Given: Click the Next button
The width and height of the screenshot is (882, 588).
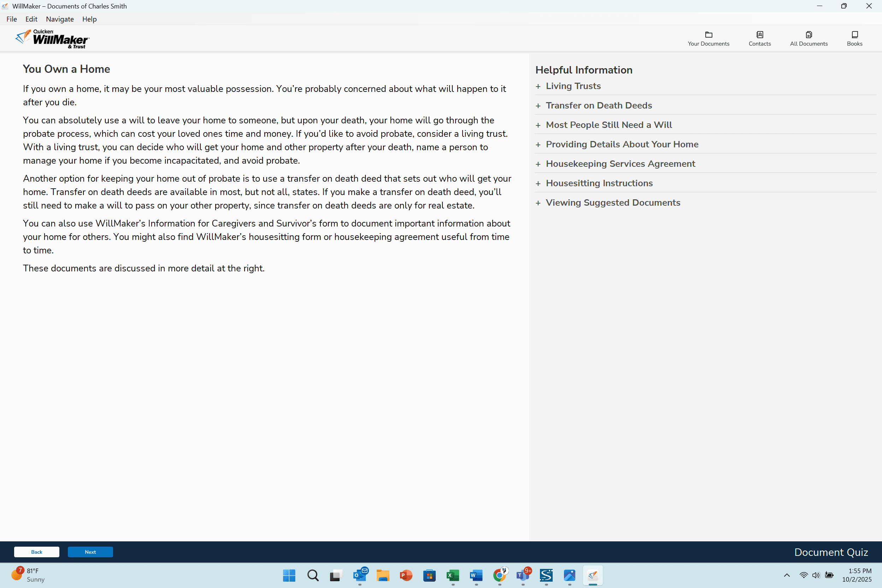Looking at the screenshot, I should pyautogui.click(x=90, y=552).
